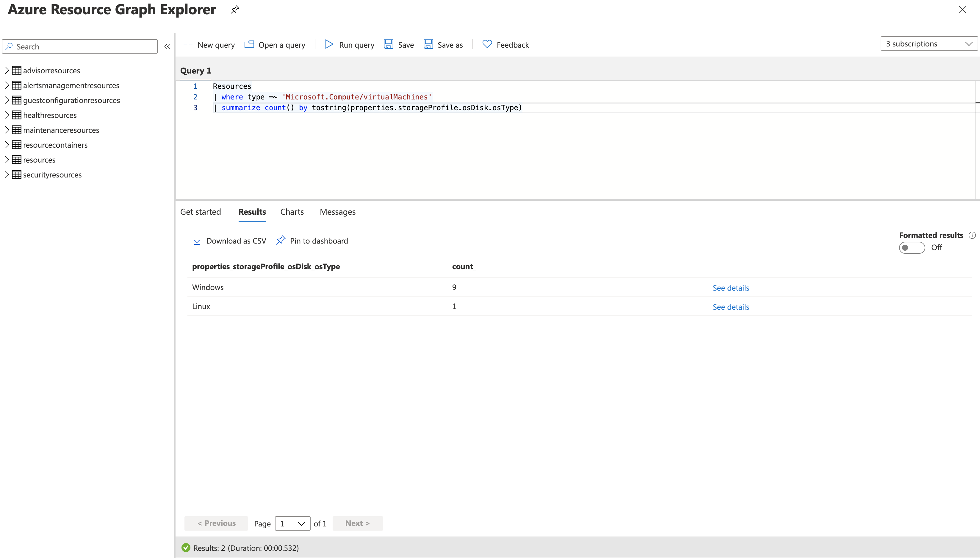Click the Pin to dashboard label
Viewport: 980px width, 558px height.
tap(319, 241)
